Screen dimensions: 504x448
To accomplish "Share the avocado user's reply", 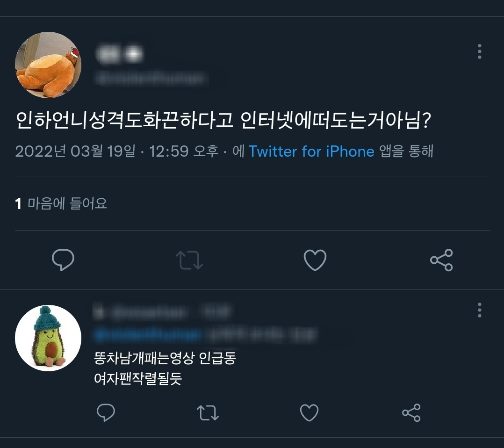I will pyautogui.click(x=411, y=413).
